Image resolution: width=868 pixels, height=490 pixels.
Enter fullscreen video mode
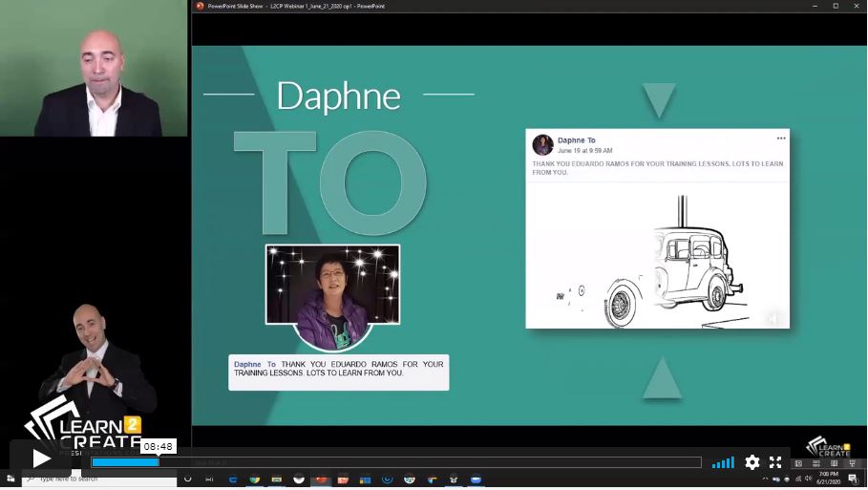pos(775,462)
